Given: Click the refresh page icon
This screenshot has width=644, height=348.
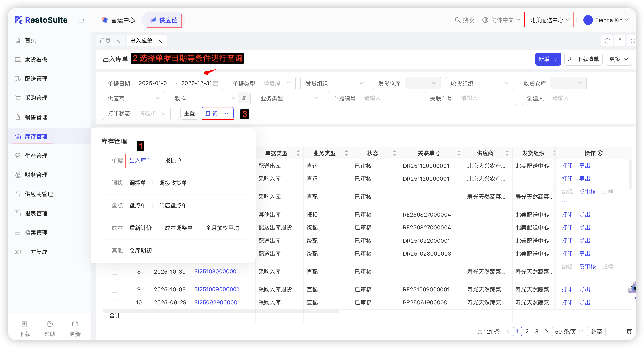Looking at the screenshot, I should point(607,41).
